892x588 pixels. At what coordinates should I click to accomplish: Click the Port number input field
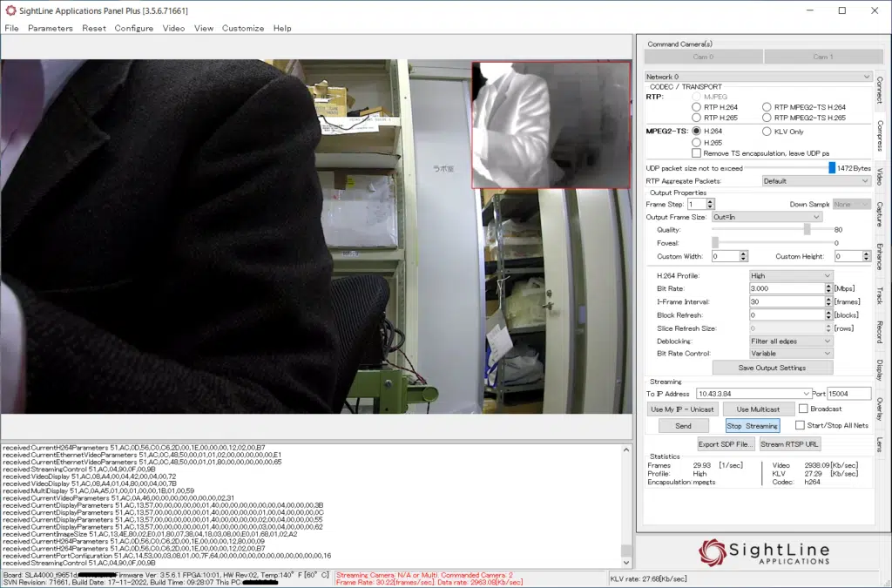(x=848, y=394)
